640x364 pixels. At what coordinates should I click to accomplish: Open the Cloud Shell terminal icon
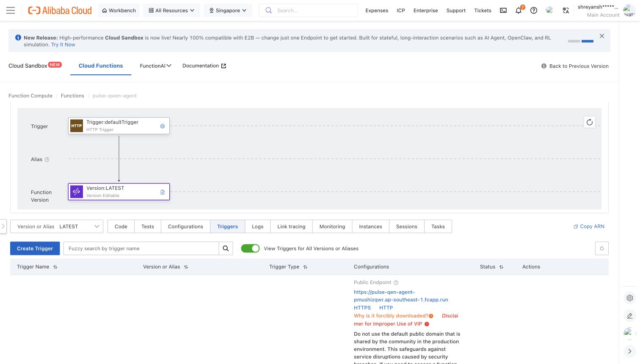point(503,11)
